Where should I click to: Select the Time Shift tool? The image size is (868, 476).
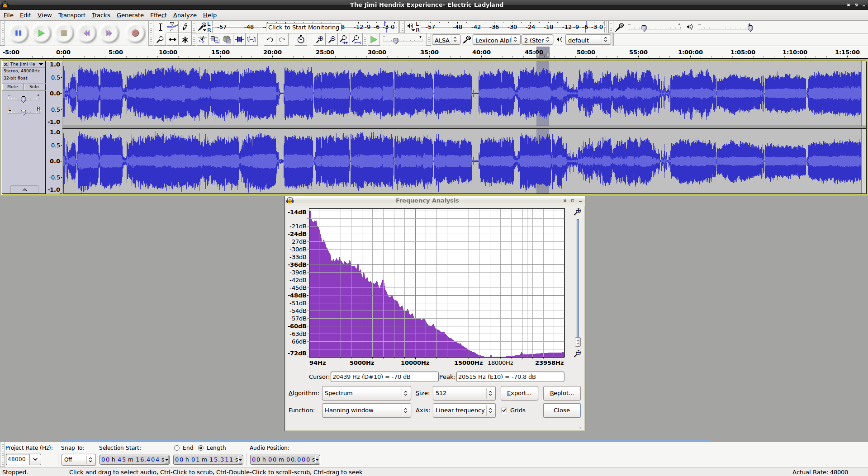pos(172,40)
